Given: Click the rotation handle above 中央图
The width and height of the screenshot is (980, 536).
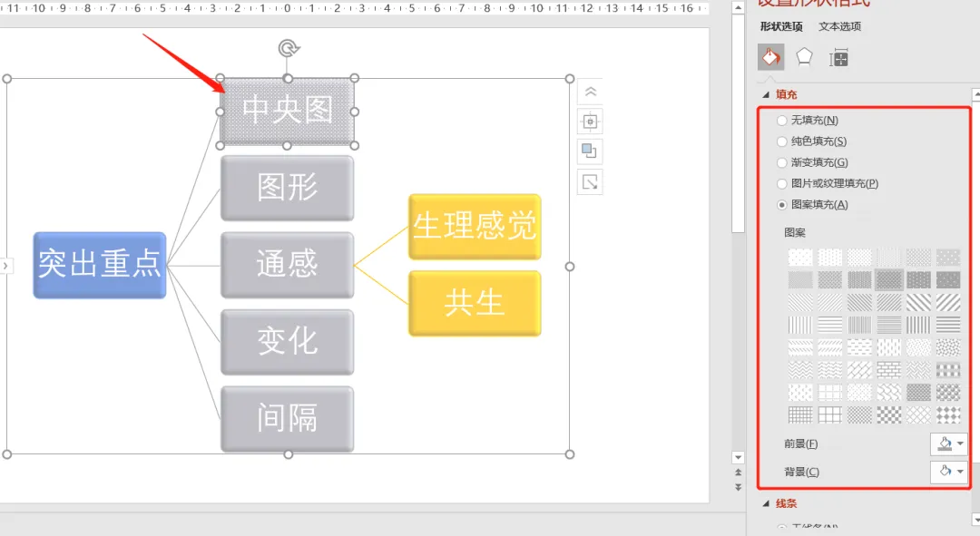Looking at the screenshot, I should click(289, 48).
